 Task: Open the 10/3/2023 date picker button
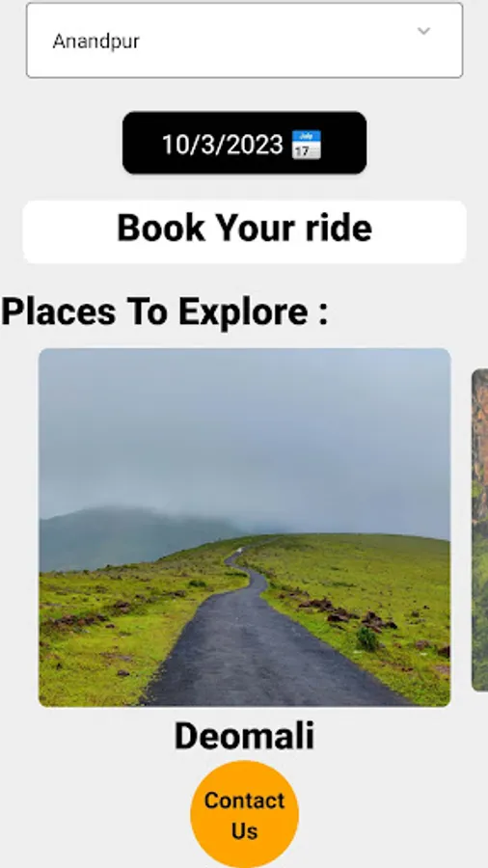245,143
